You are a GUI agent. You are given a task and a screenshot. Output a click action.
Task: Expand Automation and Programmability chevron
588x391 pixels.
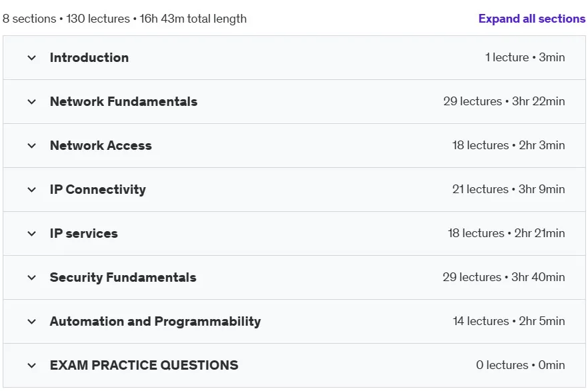point(32,321)
